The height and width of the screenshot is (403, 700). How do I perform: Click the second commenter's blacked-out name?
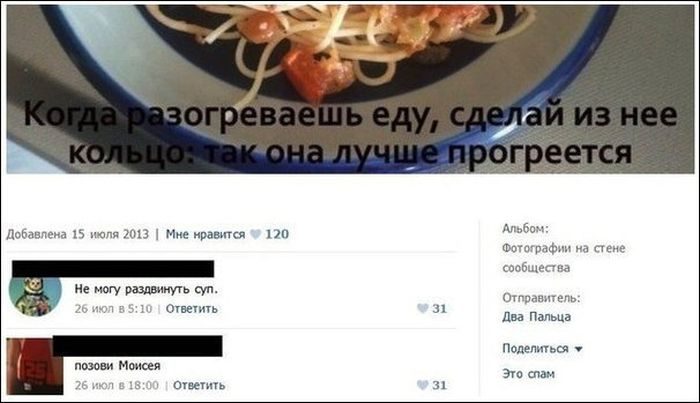tap(138, 346)
